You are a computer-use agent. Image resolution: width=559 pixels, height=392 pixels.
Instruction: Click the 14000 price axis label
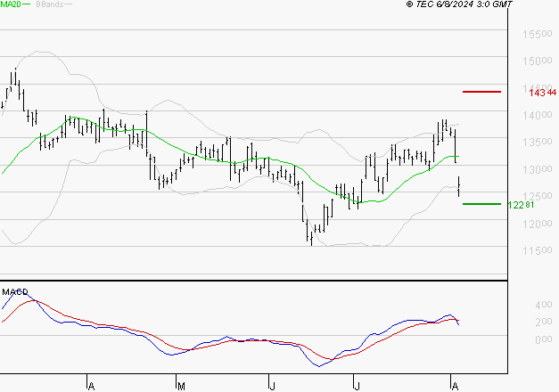[538, 115]
